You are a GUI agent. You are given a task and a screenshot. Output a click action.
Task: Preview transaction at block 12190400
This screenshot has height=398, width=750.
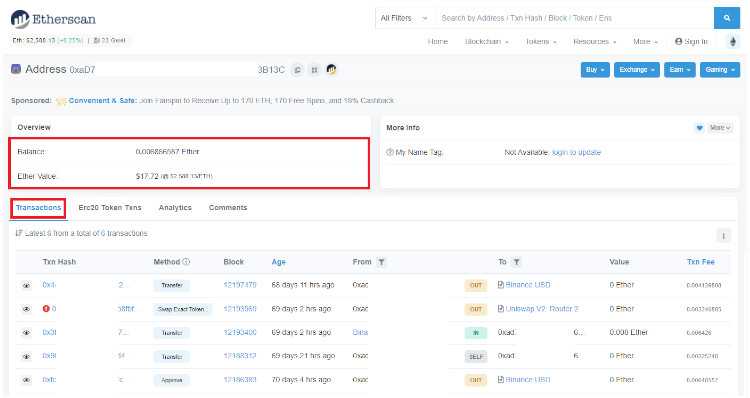26,332
